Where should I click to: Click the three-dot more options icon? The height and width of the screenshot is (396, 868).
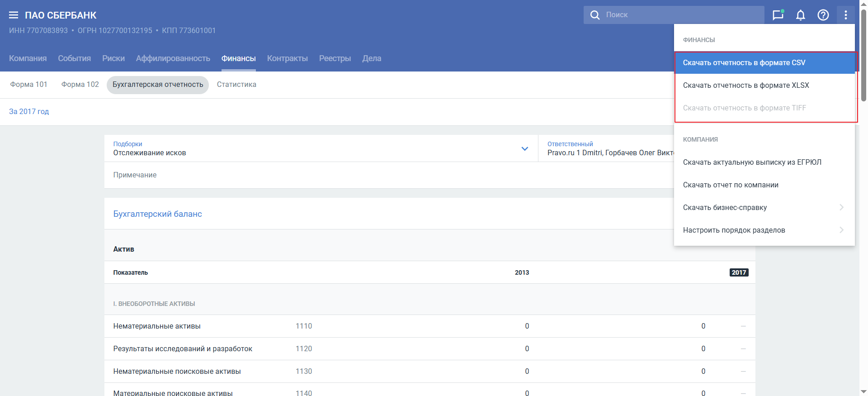tap(845, 15)
